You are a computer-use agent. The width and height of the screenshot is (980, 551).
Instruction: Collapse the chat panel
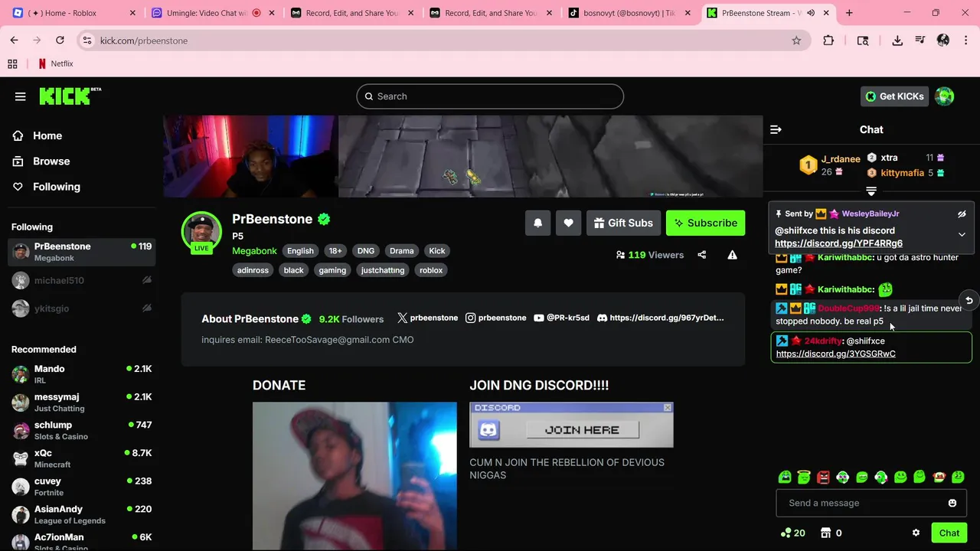pos(776,129)
